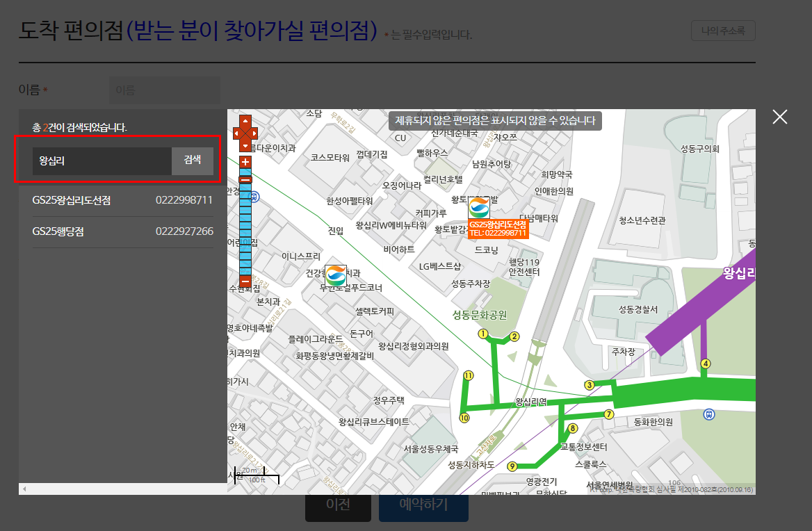Click the GS25 marker near 이니스프리
The width and height of the screenshot is (812, 531).
coord(336,276)
